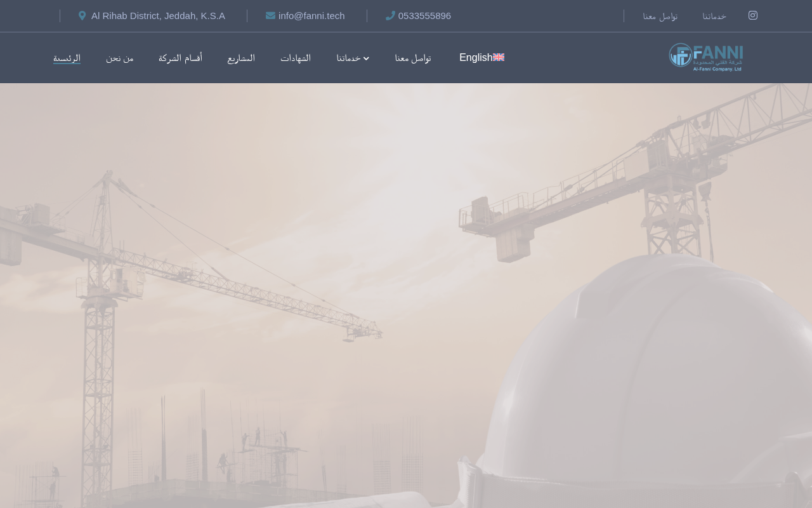Open the خدماتنا menu in main navigation
Viewport: 812px width, 508px height.
(353, 58)
